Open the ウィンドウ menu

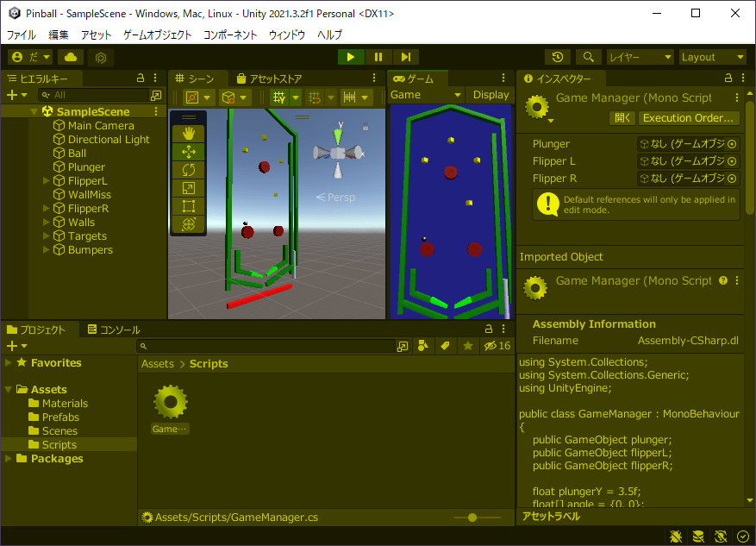click(x=287, y=35)
